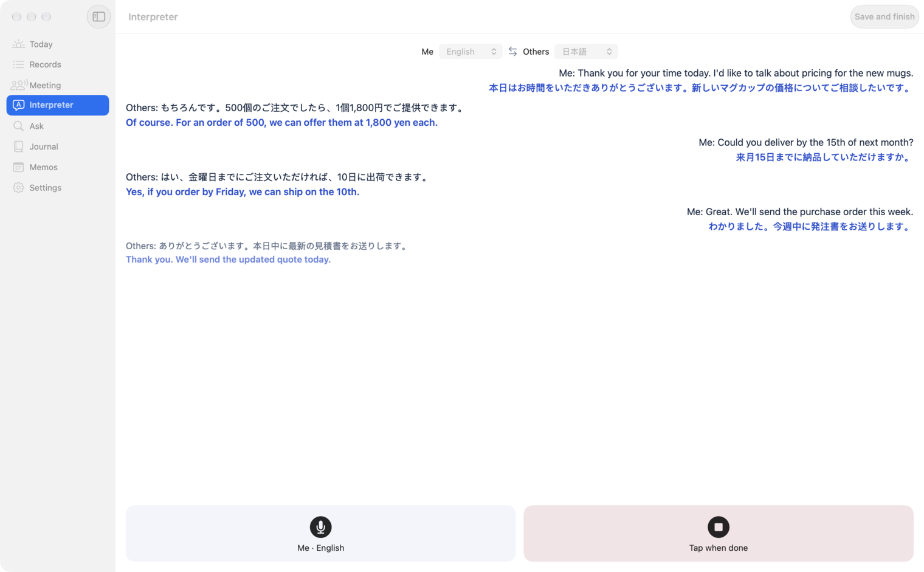Click the Today sunrise icon
The height and width of the screenshot is (572, 924).
point(18,44)
